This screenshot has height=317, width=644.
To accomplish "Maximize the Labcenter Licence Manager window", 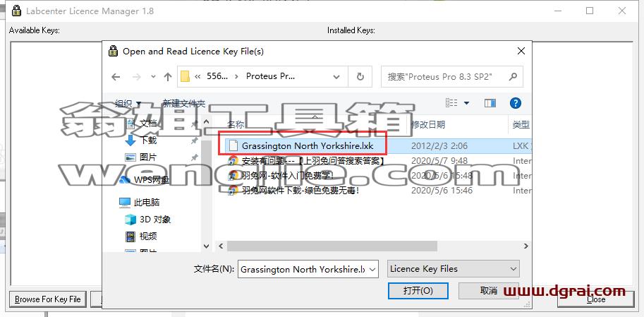I will 590,11.
